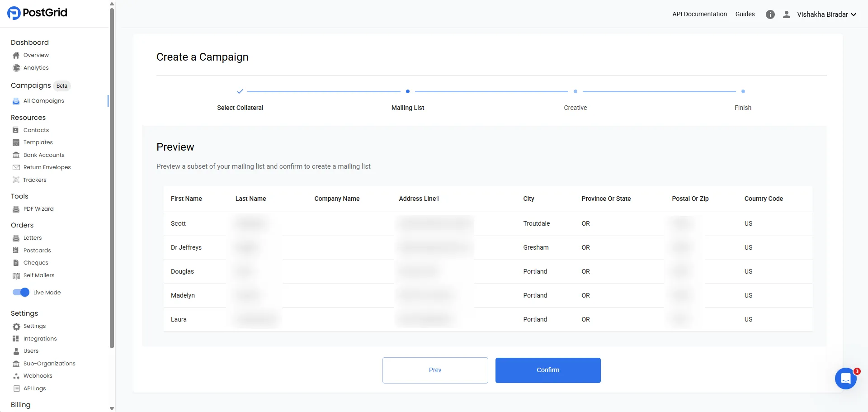
Task: Click the Webhooks icon under Settings
Action: [x=16, y=376]
